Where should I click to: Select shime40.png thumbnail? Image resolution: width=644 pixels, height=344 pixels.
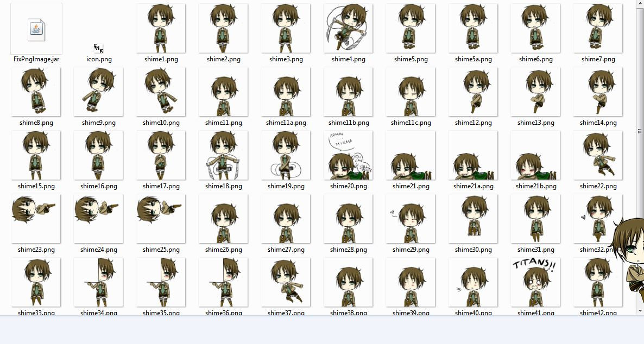pos(473,283)
